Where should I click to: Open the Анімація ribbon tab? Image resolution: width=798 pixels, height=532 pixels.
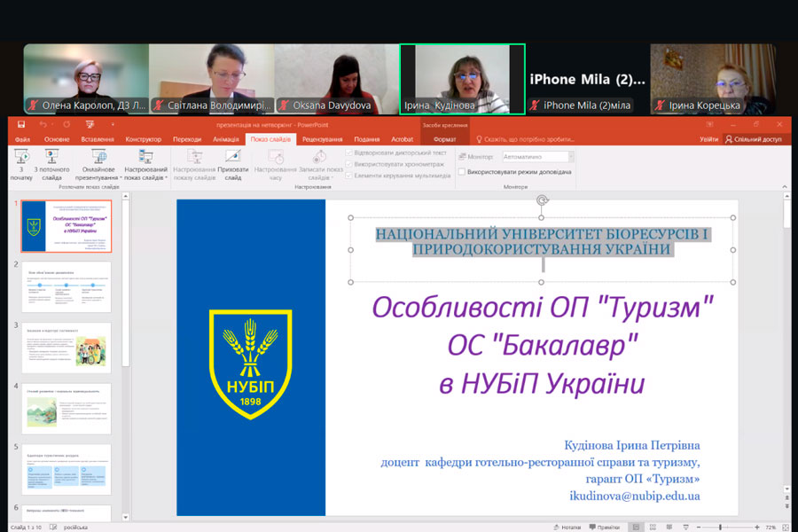click(x=225, y=139)
